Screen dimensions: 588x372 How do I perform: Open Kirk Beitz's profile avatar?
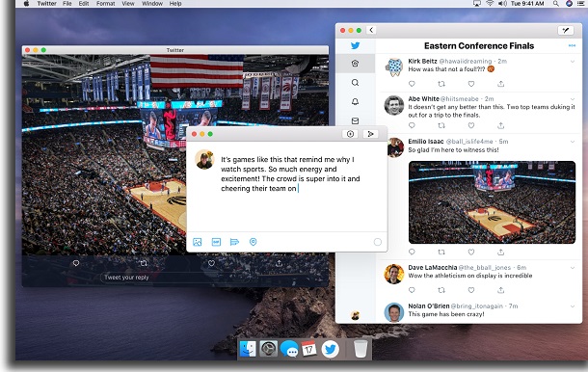tap(394, 67)
